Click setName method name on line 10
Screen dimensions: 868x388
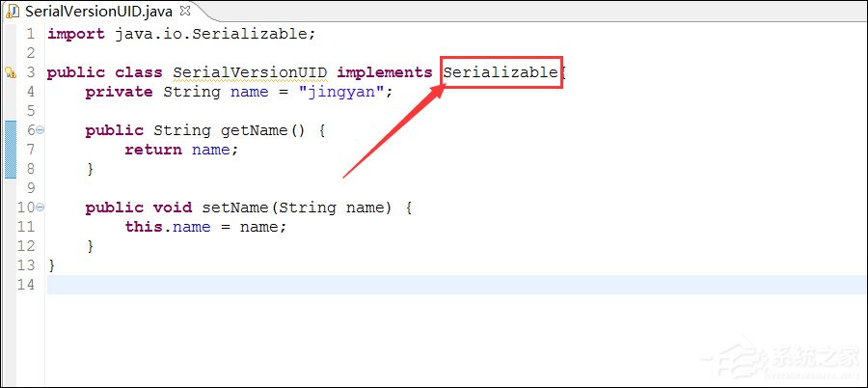235,208
